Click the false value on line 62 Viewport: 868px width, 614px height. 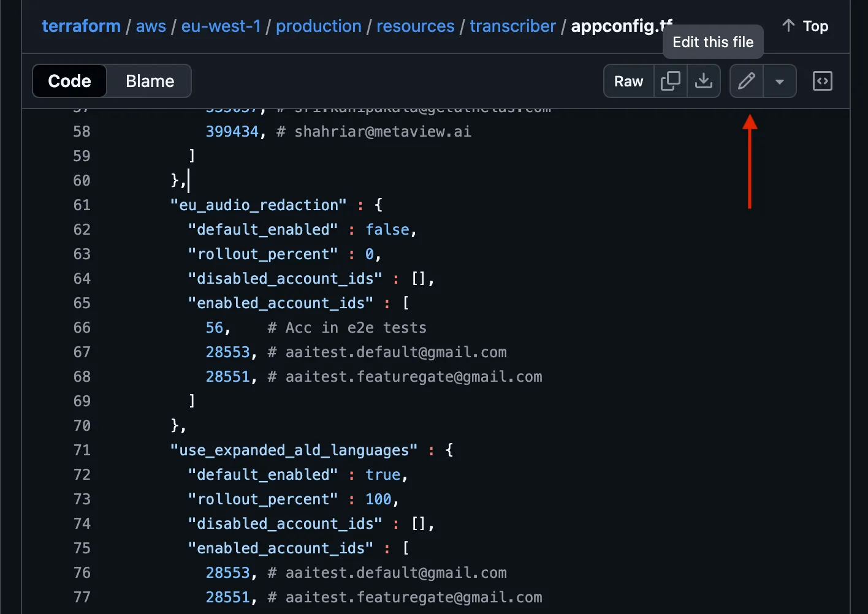pos(387,229)
